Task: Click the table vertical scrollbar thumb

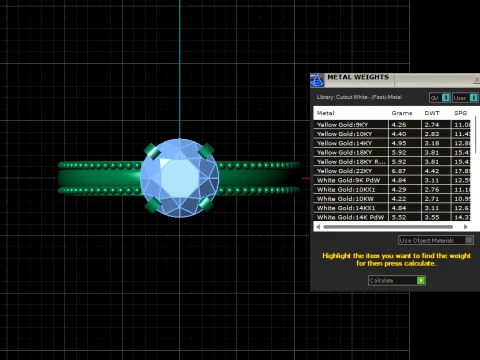Action: coord(476,134)
